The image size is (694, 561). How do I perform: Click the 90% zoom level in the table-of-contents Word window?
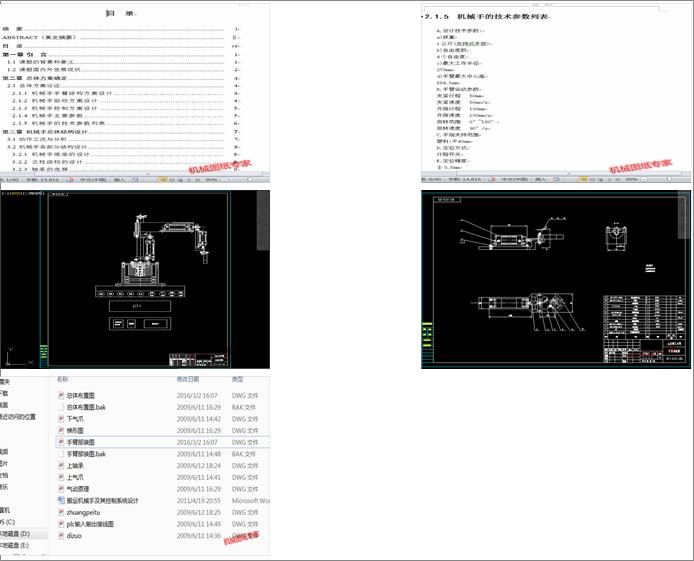point(211,180)
